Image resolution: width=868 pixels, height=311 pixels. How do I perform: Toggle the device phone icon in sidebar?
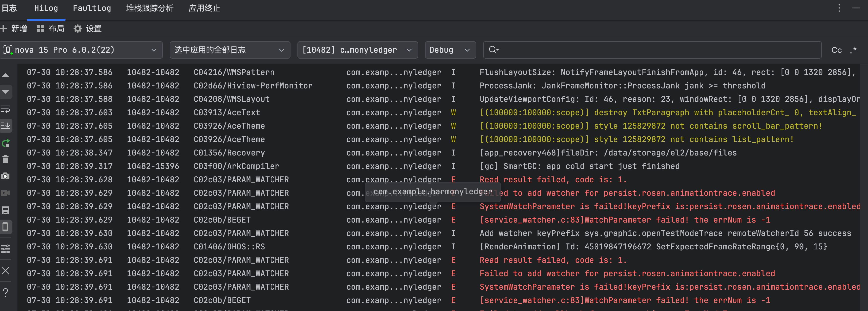5,227
